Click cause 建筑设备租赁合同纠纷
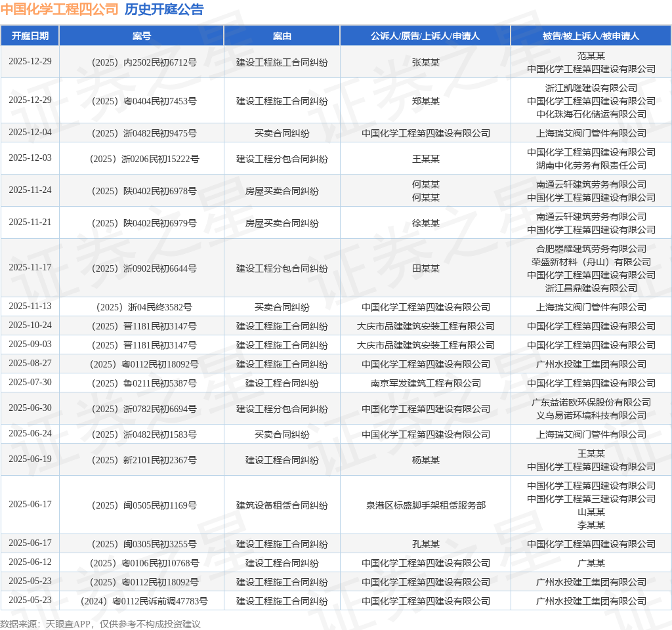The width and height of the screenshot is (672, 630). [x=282, y=505]
